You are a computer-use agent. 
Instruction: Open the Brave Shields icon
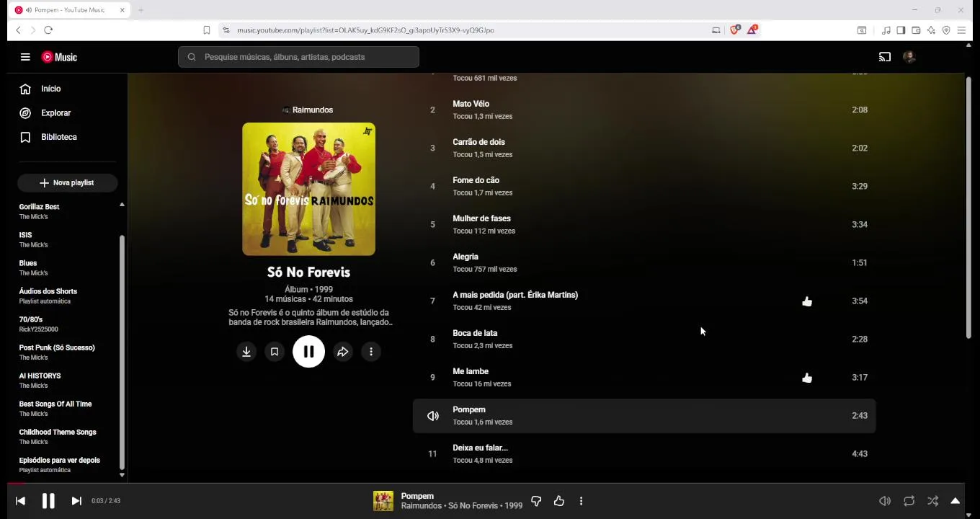[734, 30]
